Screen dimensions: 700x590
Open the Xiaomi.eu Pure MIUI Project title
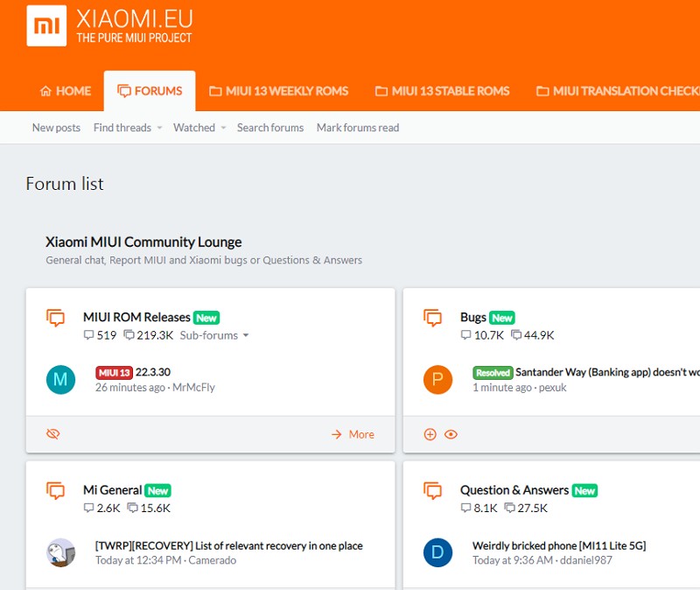click(135, 26)
